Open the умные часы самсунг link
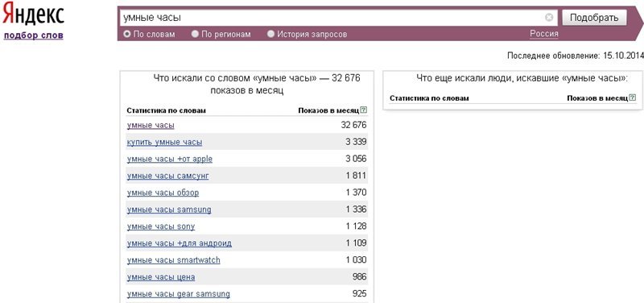This screenshot has width=644, height=303. click(x=168, y=176)
